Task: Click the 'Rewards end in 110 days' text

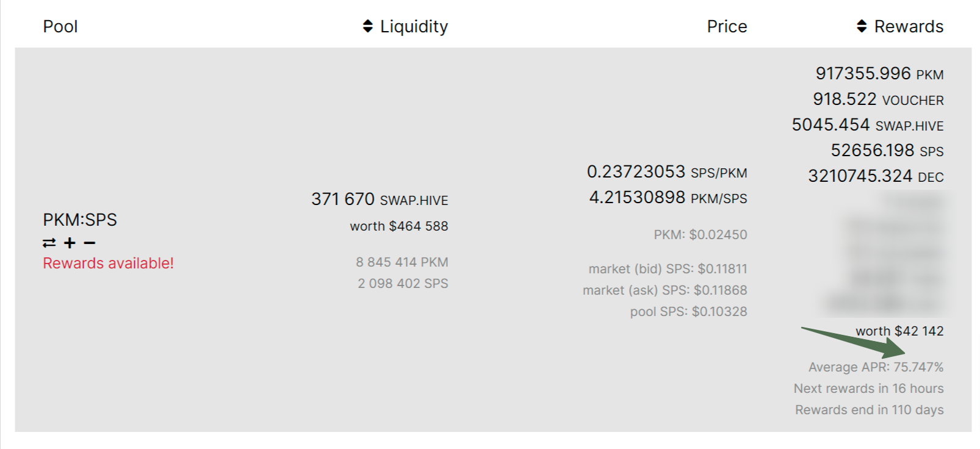Action: click(x=869, y=410)
